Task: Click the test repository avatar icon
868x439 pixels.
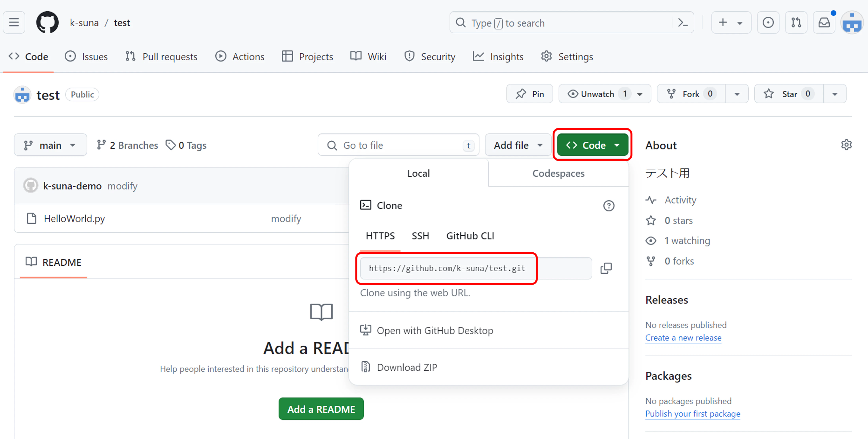Action: (22, 95)
